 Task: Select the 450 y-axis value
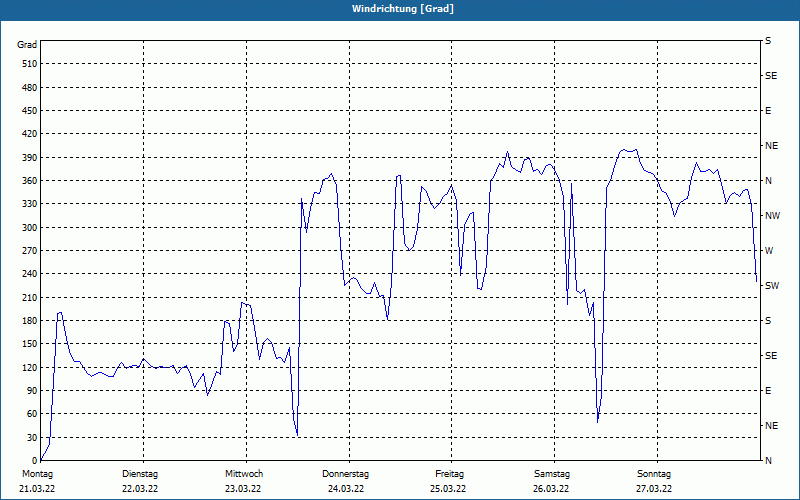pos(29,111)
